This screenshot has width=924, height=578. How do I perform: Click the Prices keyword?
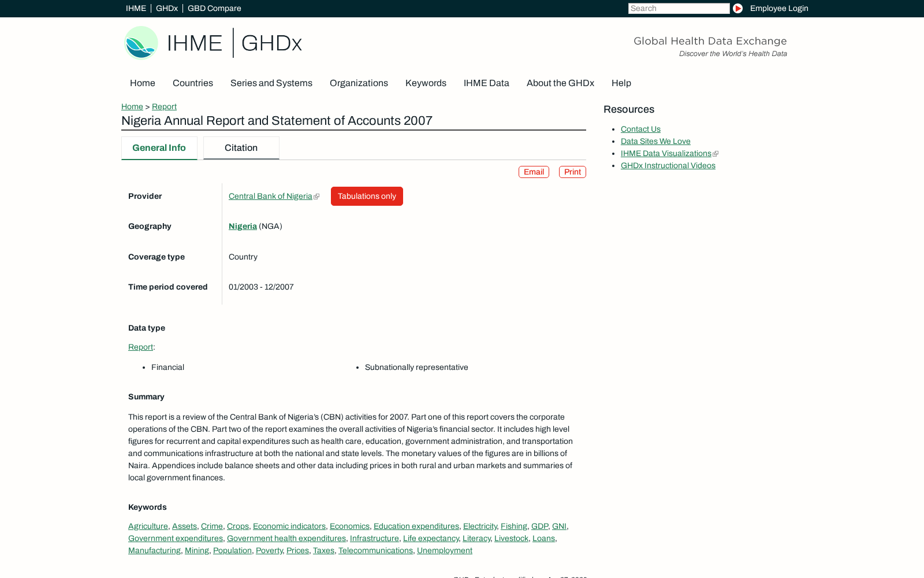(x=297, y=551)
